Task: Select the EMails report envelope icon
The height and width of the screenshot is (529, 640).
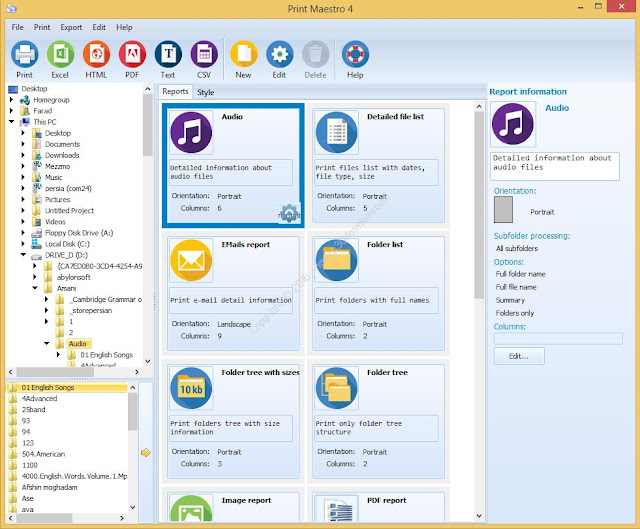Action: pyautogui.click(x=191, y=260)
